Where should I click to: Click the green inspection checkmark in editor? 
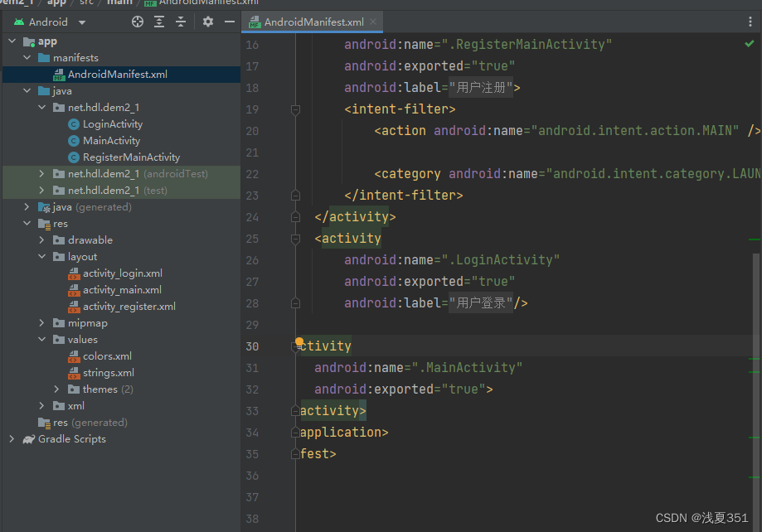749,44
